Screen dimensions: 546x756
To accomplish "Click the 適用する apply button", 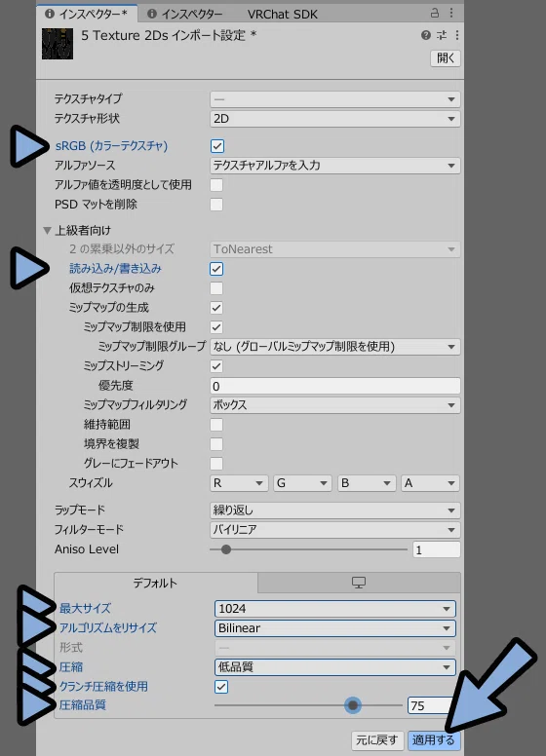I will [433, 739].
